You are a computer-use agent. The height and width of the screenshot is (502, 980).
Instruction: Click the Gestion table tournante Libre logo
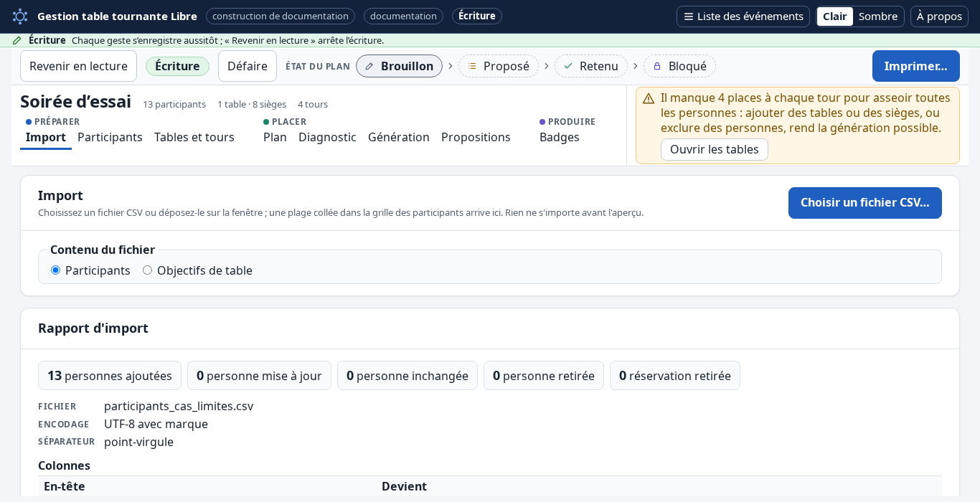(x=20, y=16)
